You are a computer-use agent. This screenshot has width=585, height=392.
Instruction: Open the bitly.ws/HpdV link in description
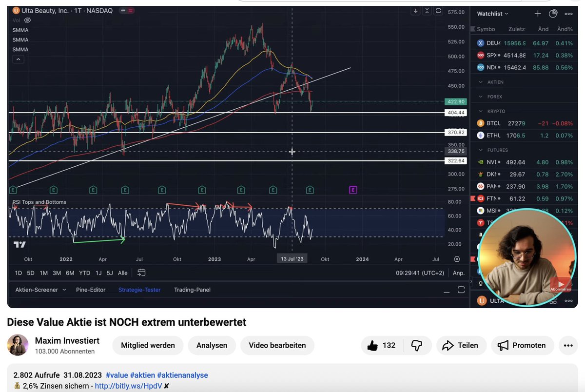tap(128, 386)
